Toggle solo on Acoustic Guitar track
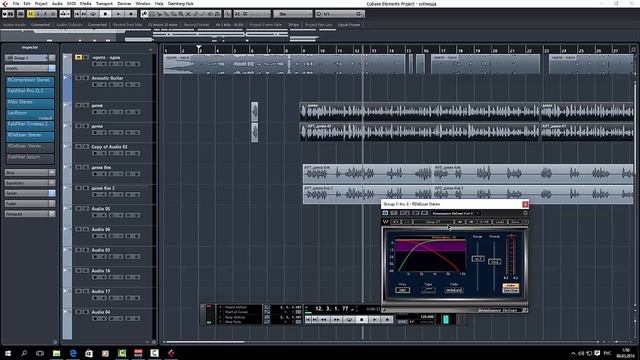This screenshot has height=360, width=640. 86,78
